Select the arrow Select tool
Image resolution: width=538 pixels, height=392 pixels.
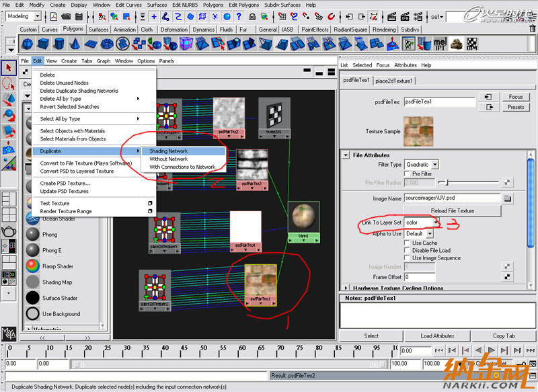coord(9,68)
